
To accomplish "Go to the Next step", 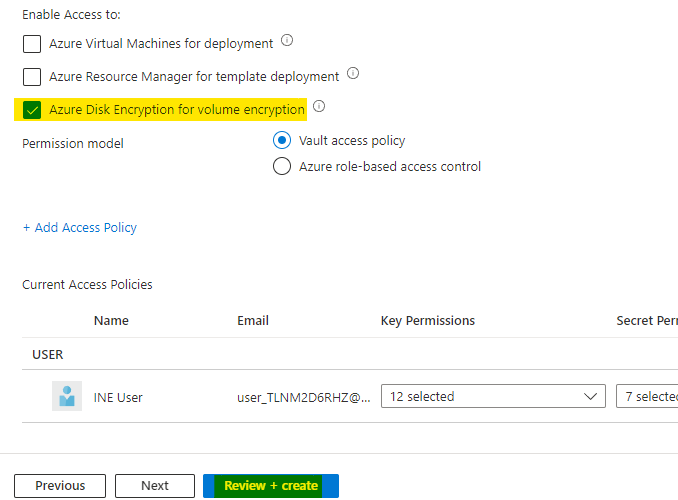I will 155,486.
